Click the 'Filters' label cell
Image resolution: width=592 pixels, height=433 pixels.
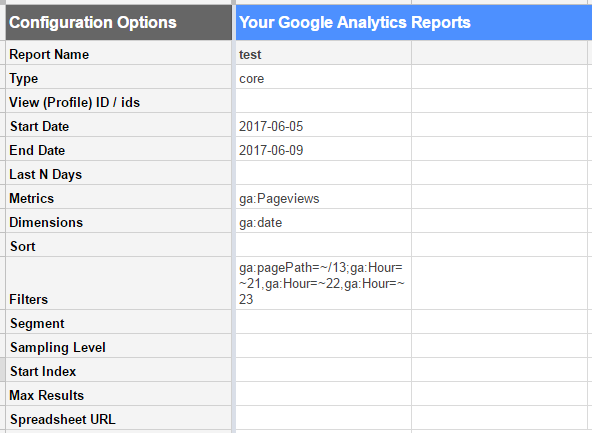click(x=119, y=283)
